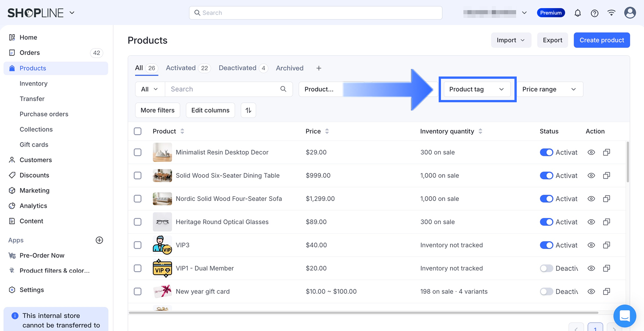Viewport: 644px width, 331px height.
Task: Open the Price range dropdown
Action: tap(549, 89)
